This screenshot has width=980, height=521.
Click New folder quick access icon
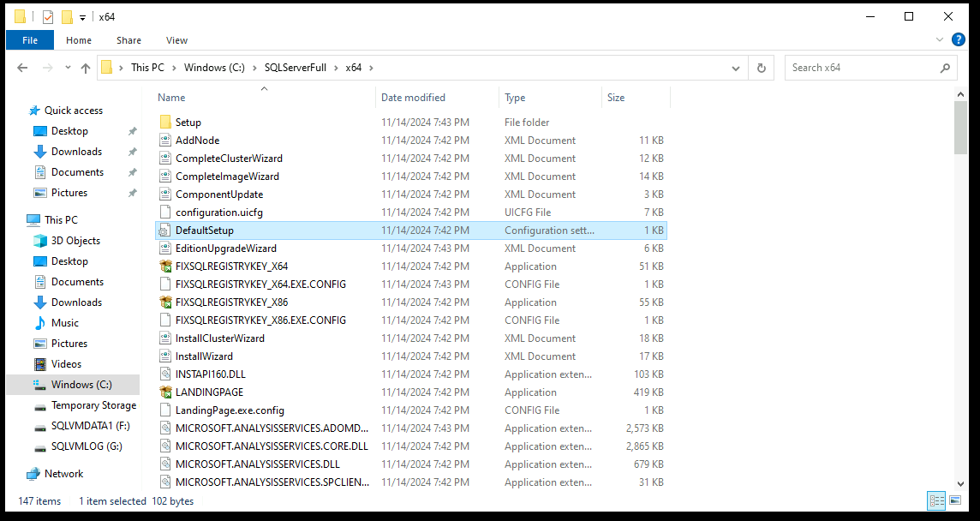pyautogui.click(x=67, y=17)
